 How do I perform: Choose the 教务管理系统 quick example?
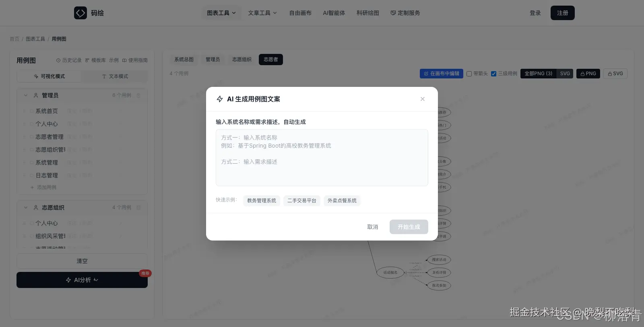[262, 201]
